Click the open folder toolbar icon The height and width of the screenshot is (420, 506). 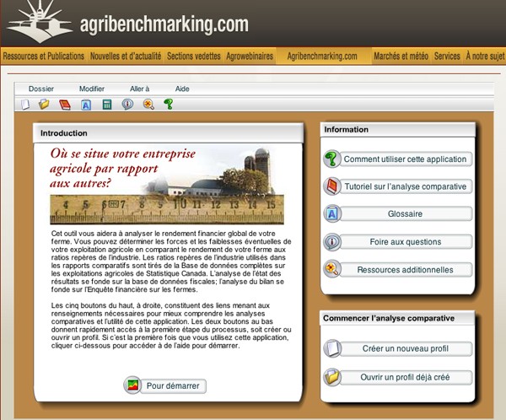point(44,105)
